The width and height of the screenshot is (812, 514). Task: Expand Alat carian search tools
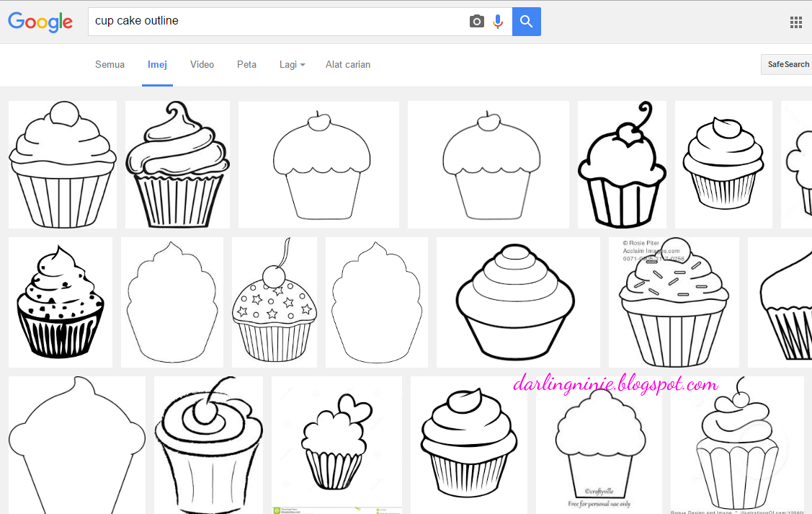(x=348, y=64)
